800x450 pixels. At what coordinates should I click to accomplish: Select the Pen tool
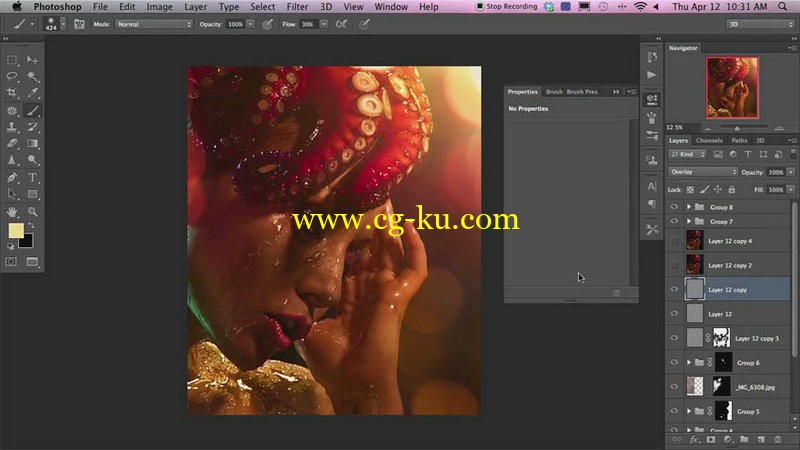pos(12,178)
